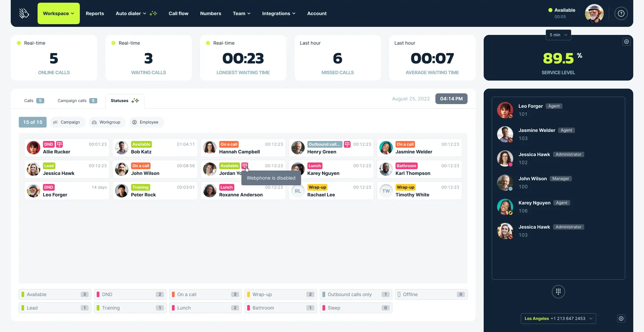This screenshot has height=332, width=644.
Task: Click the 15 of 15 filter button
Action: point(33,122)
